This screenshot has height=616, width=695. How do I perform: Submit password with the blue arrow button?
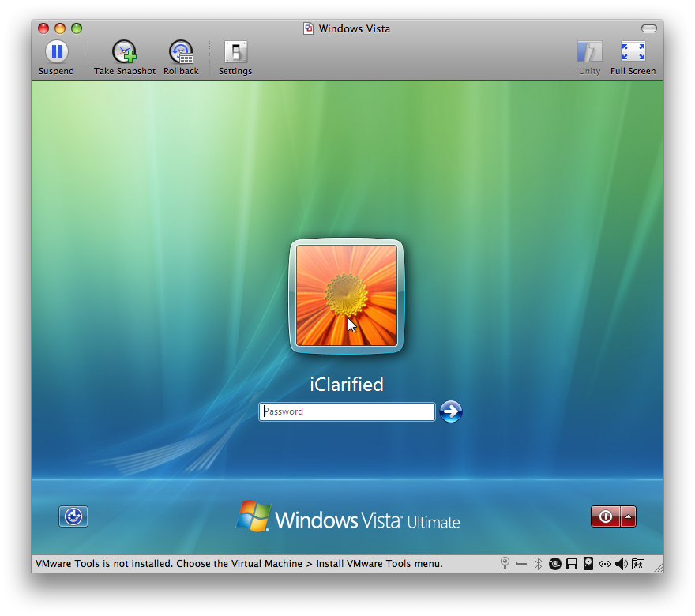(x=451, y=411)
